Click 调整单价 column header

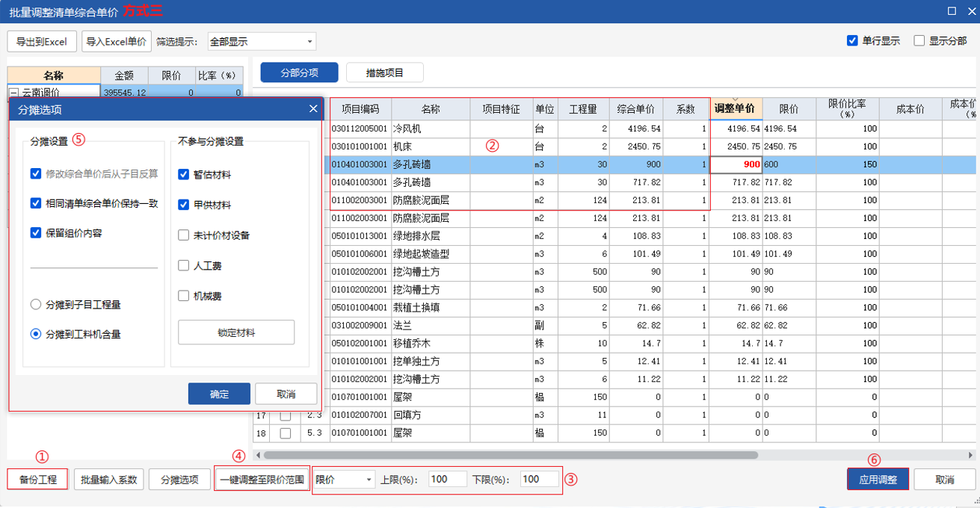tap(736, 109)
